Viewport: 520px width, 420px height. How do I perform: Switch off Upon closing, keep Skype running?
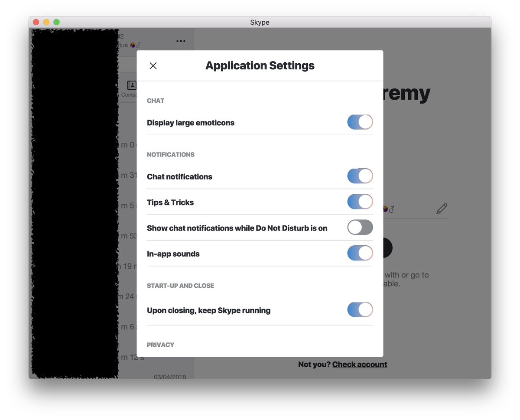click(x=360, y=309)
